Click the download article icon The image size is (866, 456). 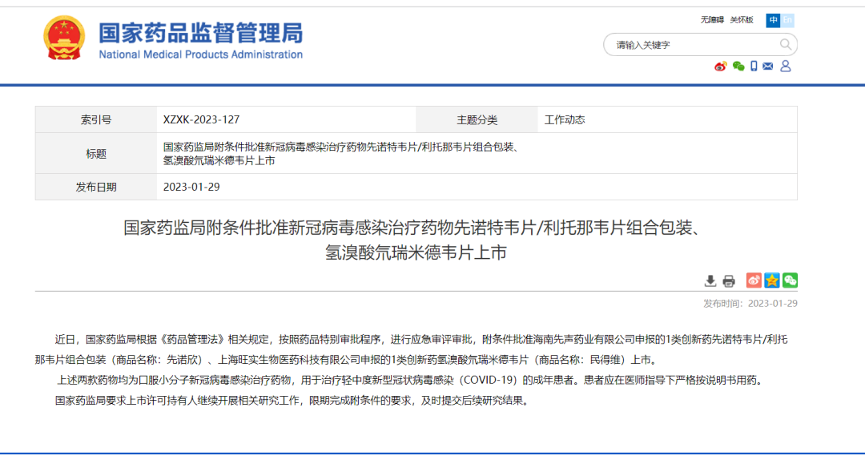pos(710,281)
